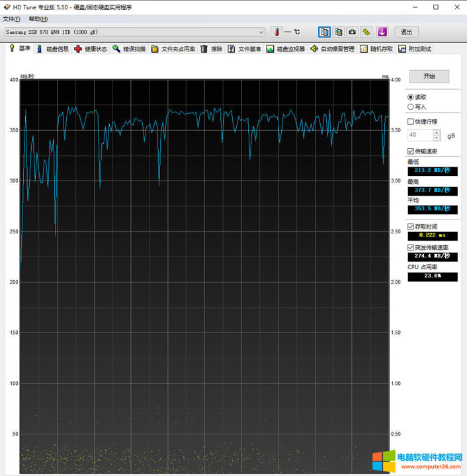Click the copy info to clipboard icon

pos(324,32)
